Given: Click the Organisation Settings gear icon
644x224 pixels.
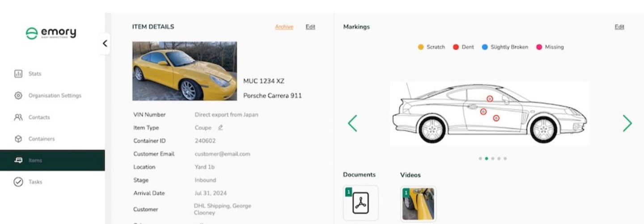Looking at the screenshot, I should (18, 95).
